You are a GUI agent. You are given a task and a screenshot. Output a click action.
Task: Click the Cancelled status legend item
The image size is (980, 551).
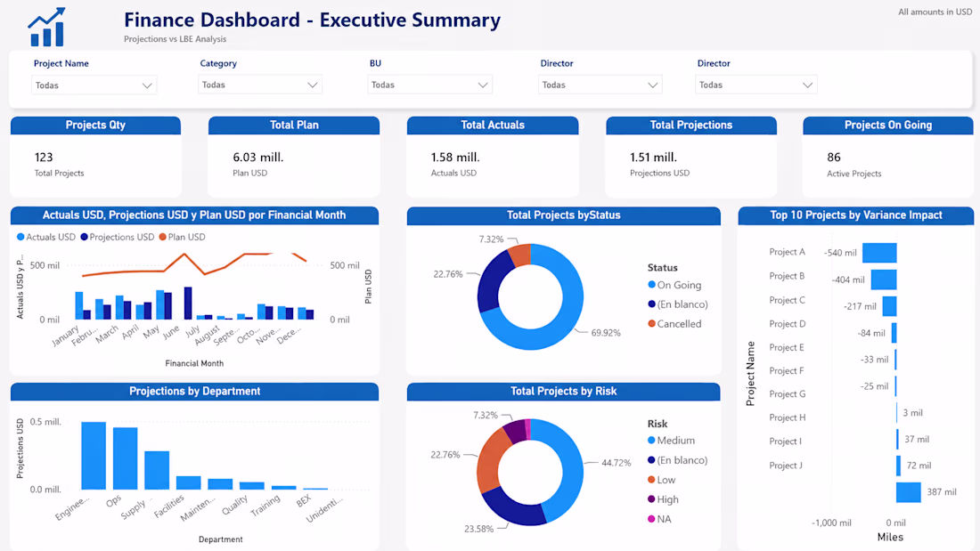click(x=674, y=324)
